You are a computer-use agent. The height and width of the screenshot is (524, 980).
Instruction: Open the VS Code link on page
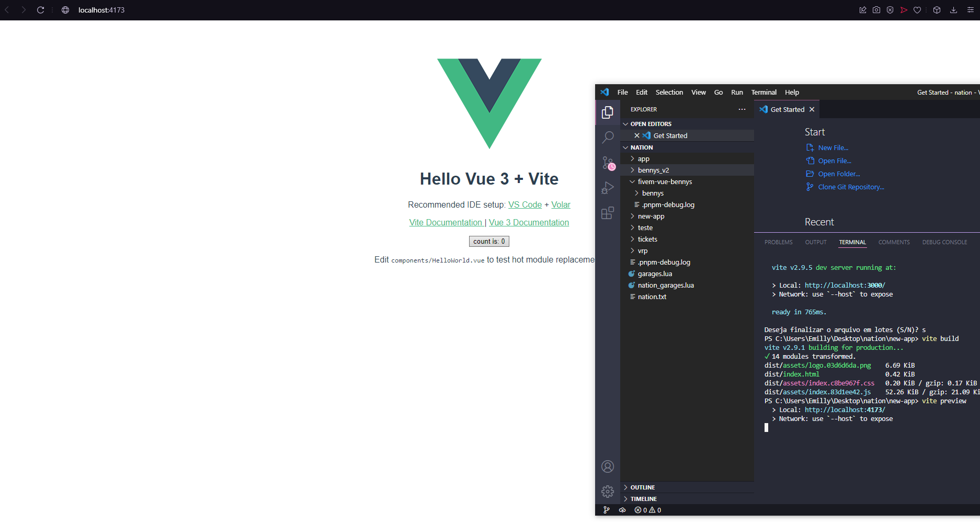[525, 204]
